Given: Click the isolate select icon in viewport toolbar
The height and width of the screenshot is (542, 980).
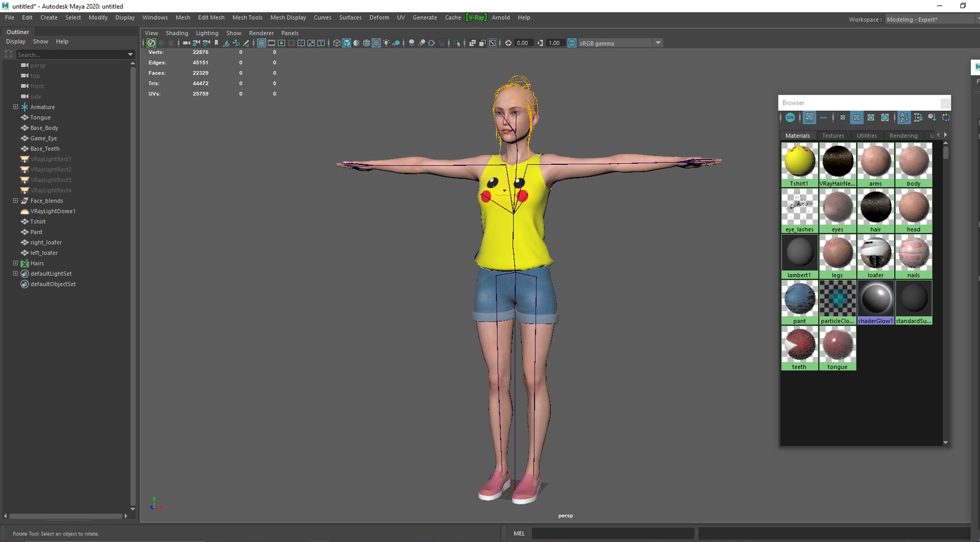Looking at the screenshot, I should [457, 43].
